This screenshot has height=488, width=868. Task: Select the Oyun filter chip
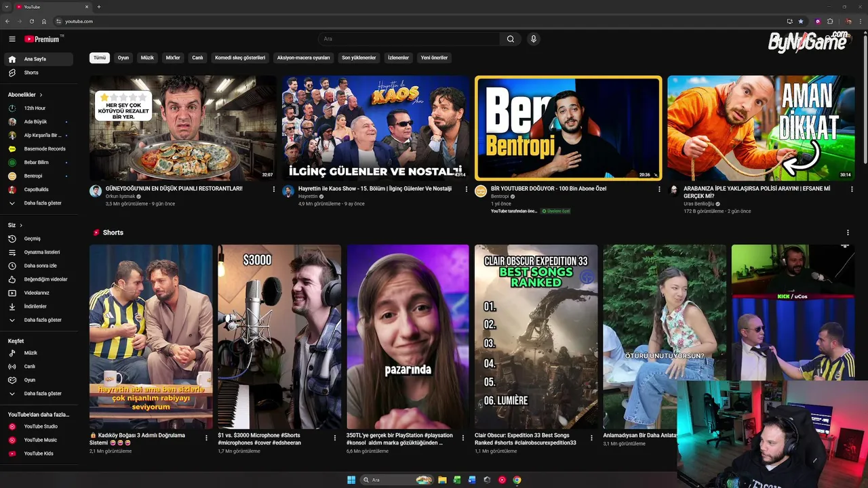pyautogui.click(x=123, y=58)
